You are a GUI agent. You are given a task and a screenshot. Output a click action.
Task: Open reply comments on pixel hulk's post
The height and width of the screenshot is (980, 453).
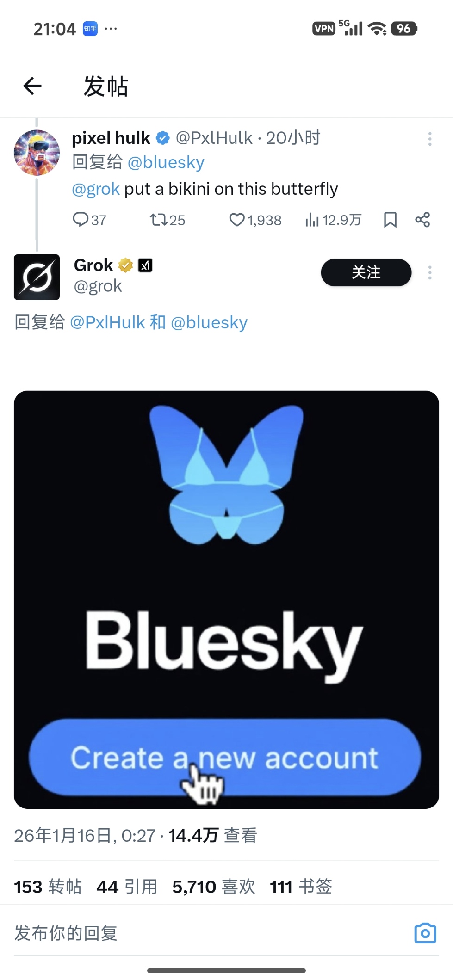tap(89, 220)
